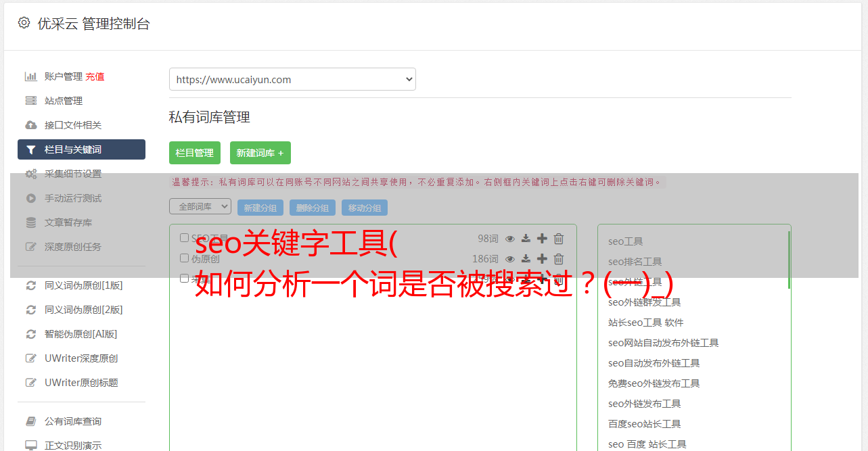Click the filter icon of 栏目与关键词

31,149
